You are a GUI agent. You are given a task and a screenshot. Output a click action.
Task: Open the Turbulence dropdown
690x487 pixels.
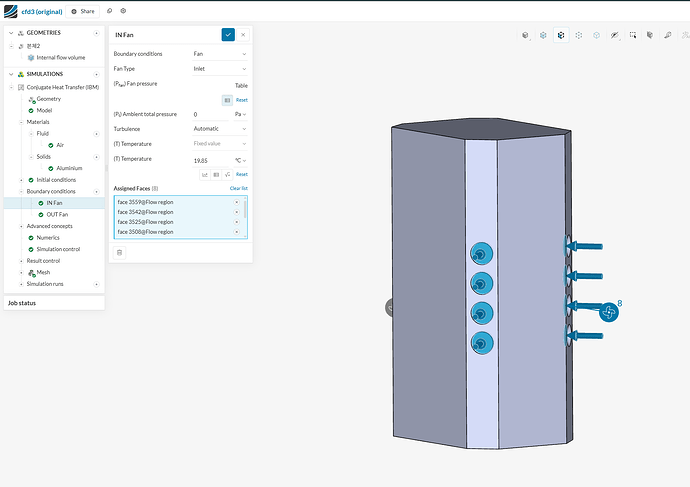tap(220, 129)
